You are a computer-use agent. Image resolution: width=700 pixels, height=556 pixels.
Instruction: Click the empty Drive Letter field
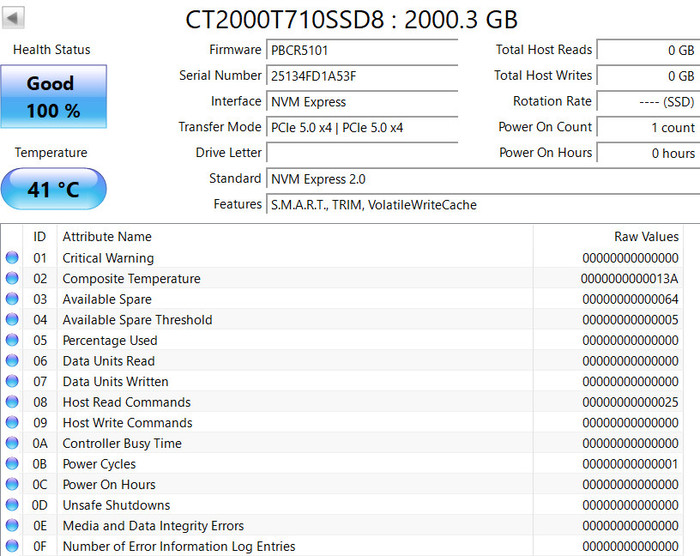[362, 153]
